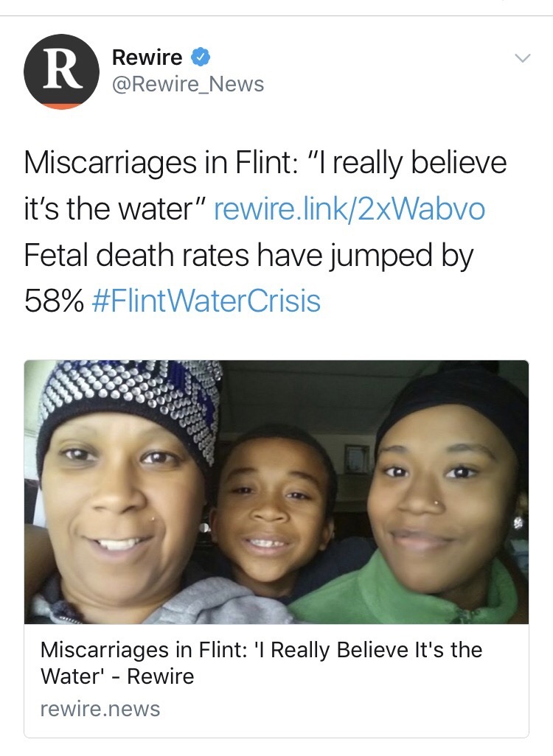Open the #FlintWaterCrisis hashtag
This screenshot has height=756, width=553.
[206, 301]
